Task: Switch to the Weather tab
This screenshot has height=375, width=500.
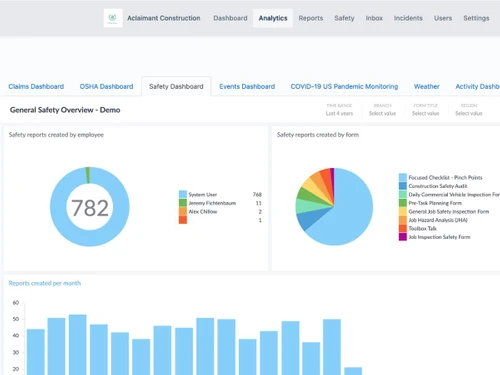Action: coord(426,86)
